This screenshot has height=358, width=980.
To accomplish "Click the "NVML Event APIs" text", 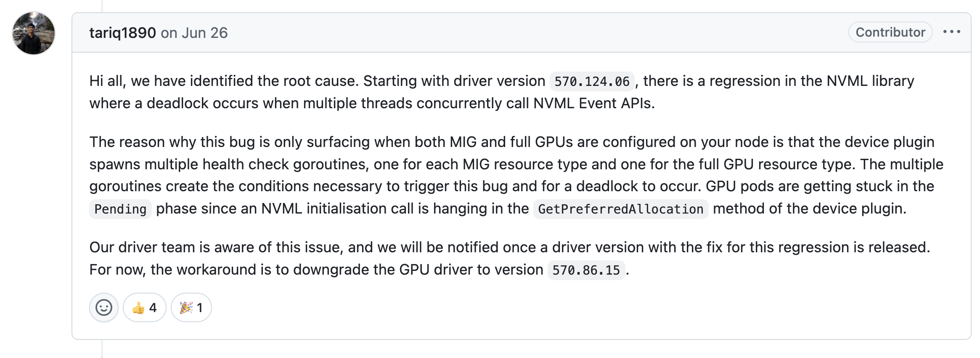I will point(594,103).
